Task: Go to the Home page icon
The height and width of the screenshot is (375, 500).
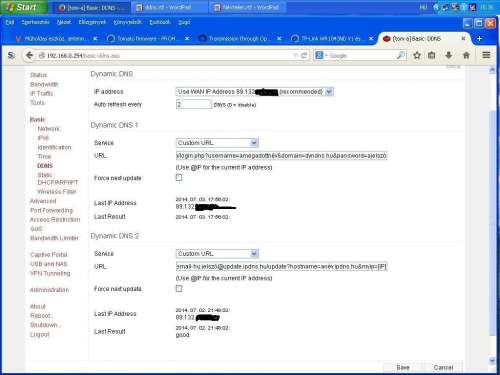Action: (x=466, y=55)
